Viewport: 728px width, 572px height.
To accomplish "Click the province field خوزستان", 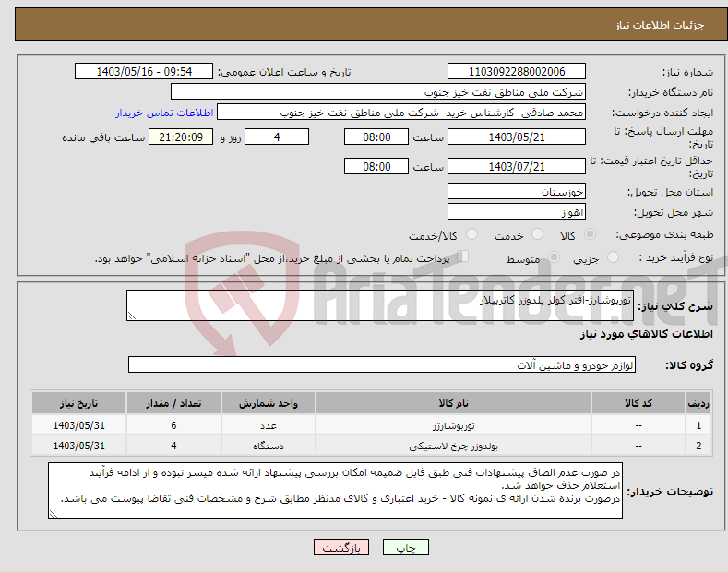I will 517,191.
